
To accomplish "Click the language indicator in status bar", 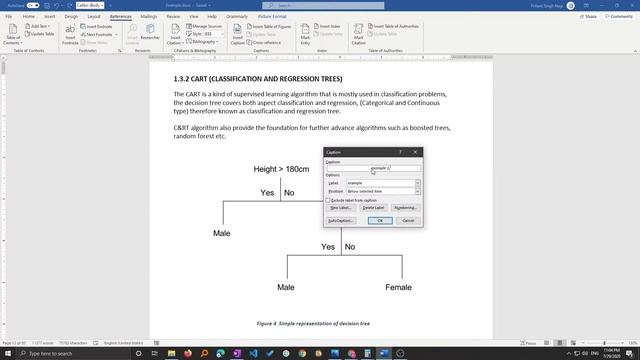I will (123, 343).
